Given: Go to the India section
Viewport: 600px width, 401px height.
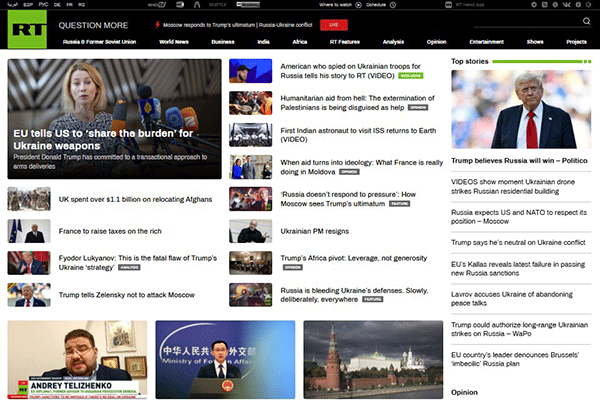Looking at the screenshot, I should click(263, 42).
